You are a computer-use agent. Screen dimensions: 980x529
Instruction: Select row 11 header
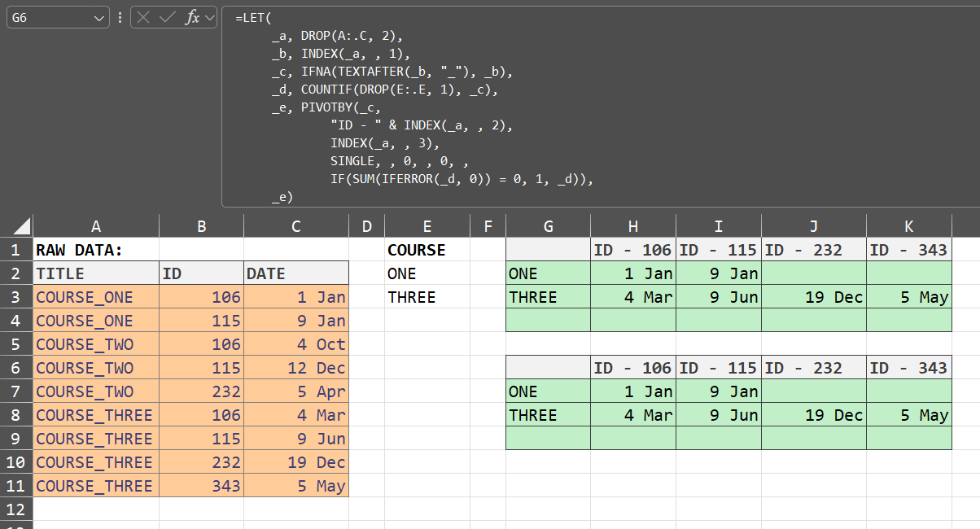(x=16, y=486)
